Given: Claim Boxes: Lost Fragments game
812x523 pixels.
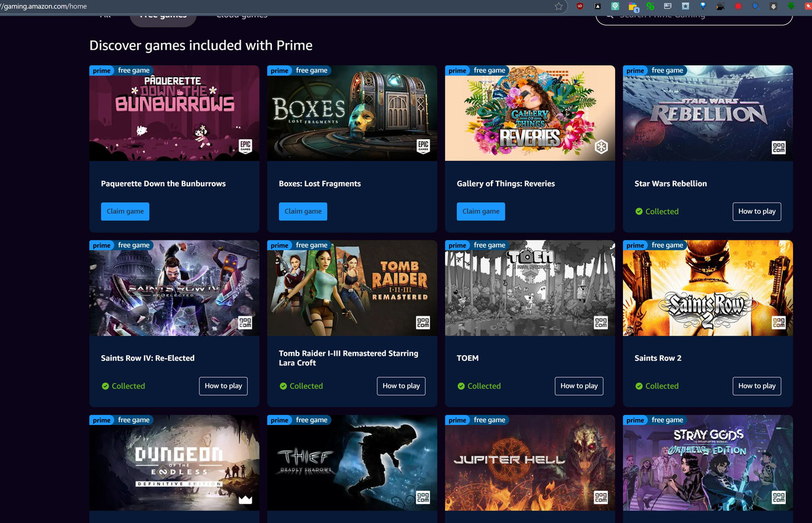Looking at the screenshot, I should click(x=303, y=211).
